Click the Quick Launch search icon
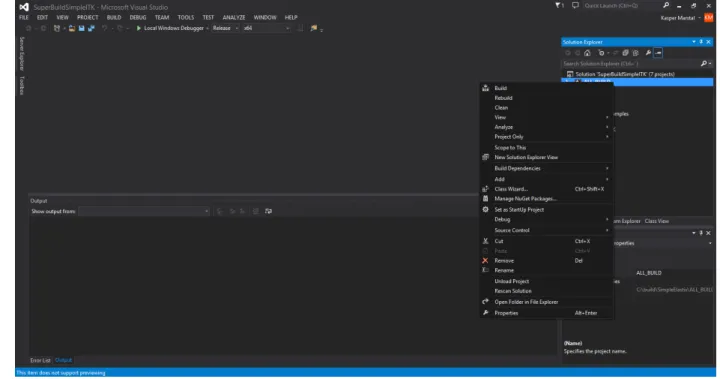Viewport: 720px width, 379px height. point(666,6)
